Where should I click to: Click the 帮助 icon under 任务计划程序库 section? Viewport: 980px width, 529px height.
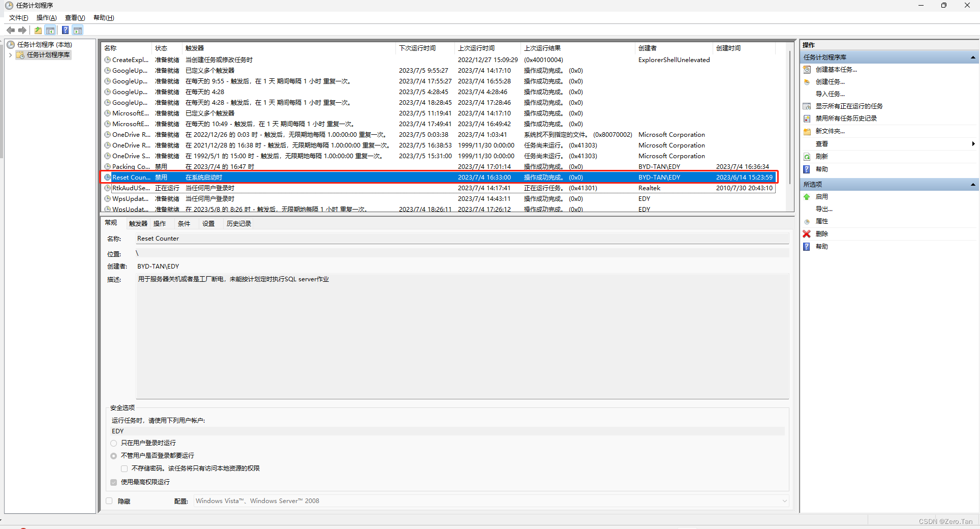click(807, 169)
